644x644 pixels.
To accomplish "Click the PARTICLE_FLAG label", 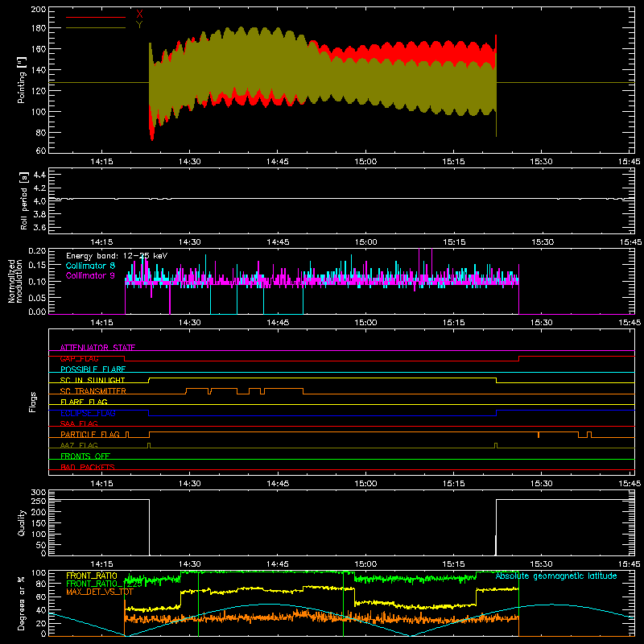I will point(90,434).
